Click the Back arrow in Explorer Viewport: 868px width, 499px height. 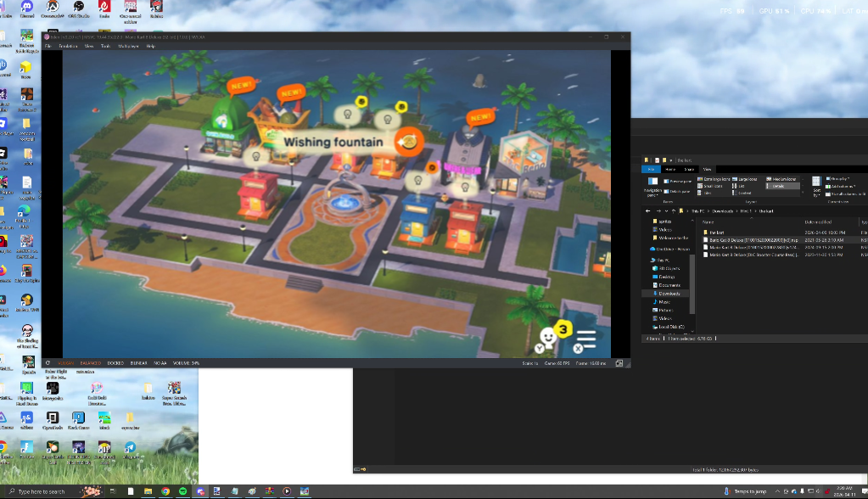[647, 211]
